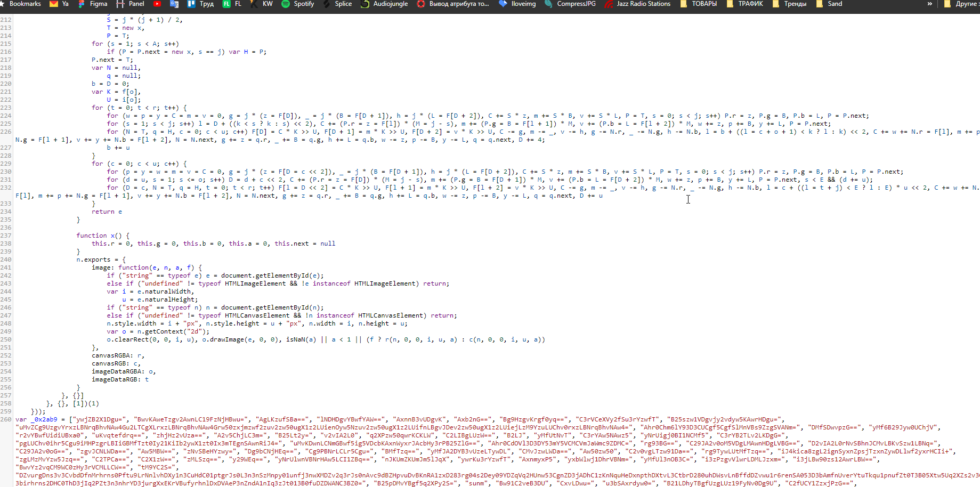Image resolution: width=980 pixels, height=487 pixels.
Task: Click the 'for (t = 0; t < r; t++) {' line
Action: pos(139,108)
